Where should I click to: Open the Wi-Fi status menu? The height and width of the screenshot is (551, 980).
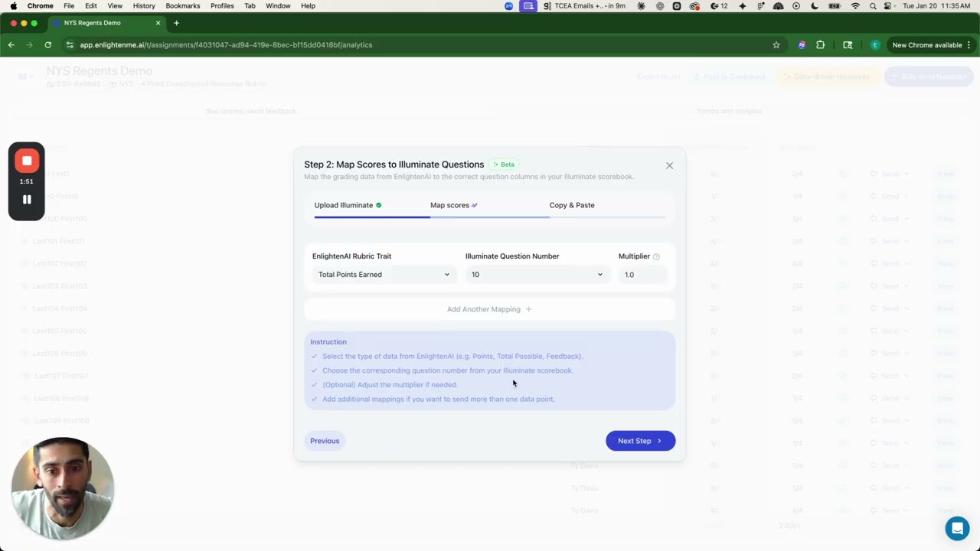pyautogui.click(x=855, y=6)
